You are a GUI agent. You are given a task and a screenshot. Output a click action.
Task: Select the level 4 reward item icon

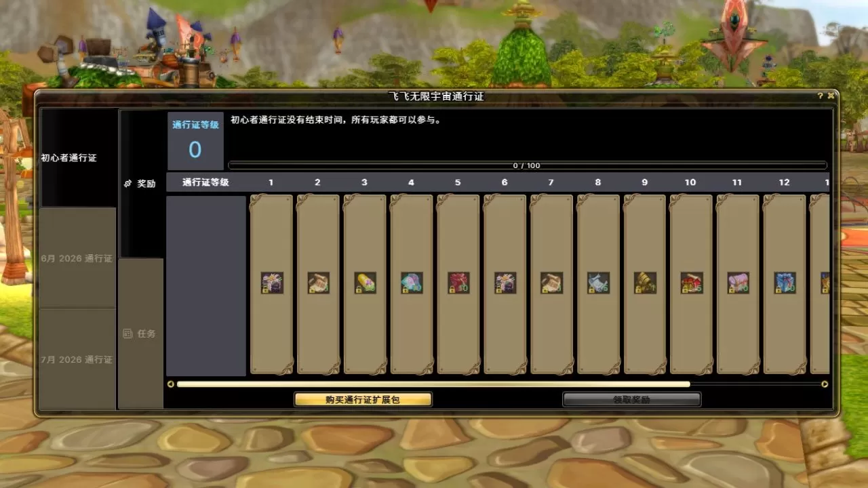tap(412, 283)
